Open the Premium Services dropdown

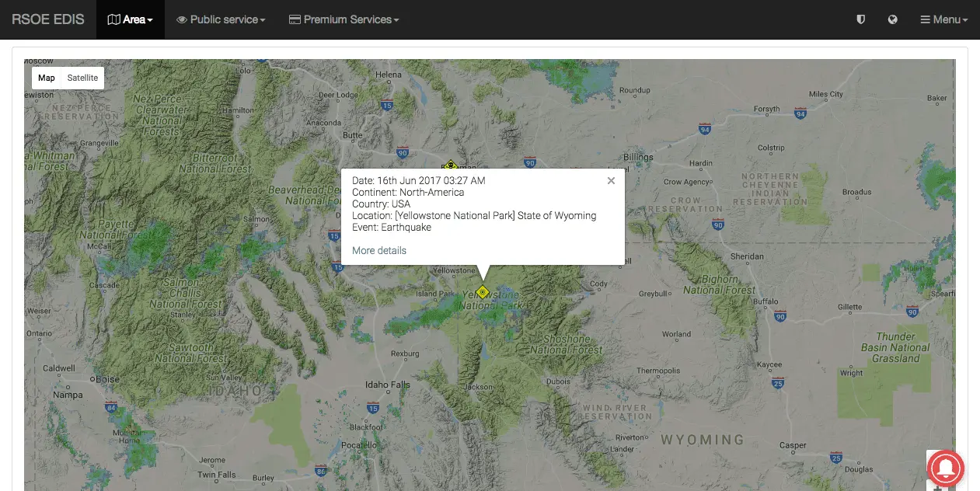(x=344, y=19)
